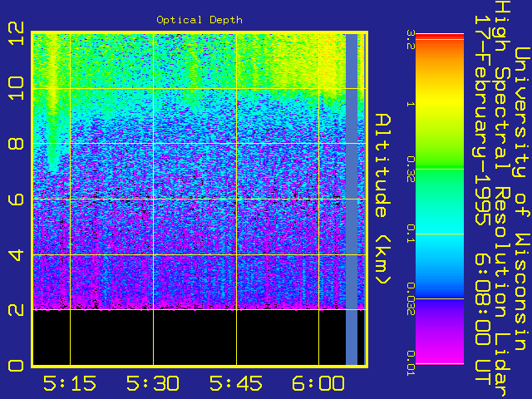Click the "17-February-1995" date text
Image resolution: width=532 pixels, height=399 pixels.
coord(483,120)
